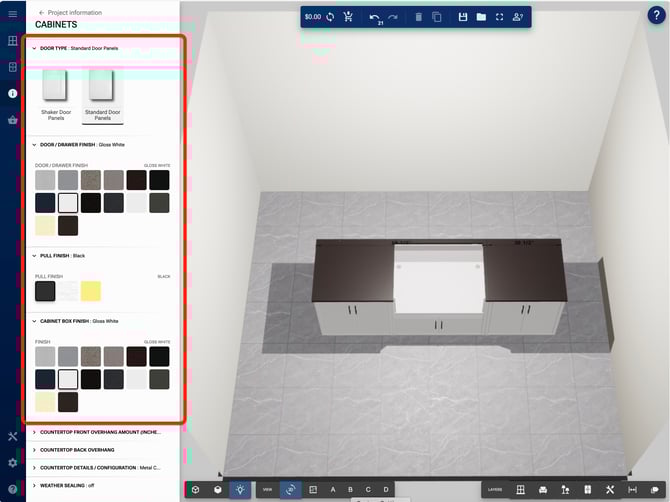This screenshot has height=502, width=670.
Task: Expand the Weather Sealing section
Action: 34,484
